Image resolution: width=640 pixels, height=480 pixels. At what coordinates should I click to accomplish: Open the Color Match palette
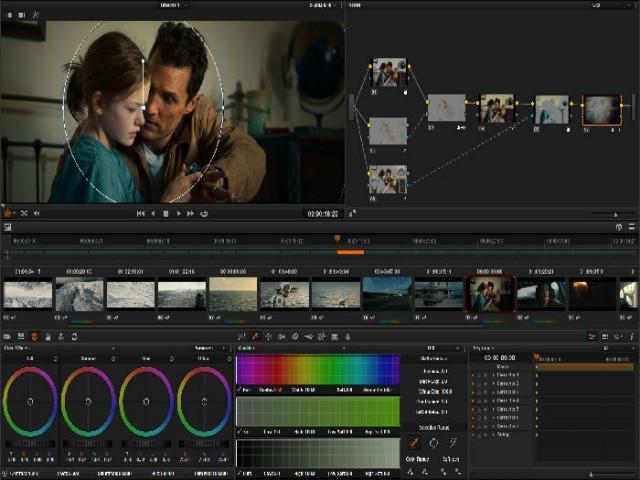[21, 337]
